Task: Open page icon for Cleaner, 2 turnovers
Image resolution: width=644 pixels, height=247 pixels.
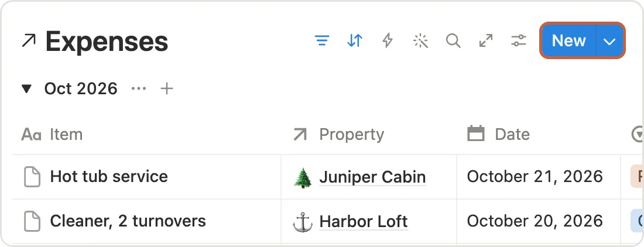Action: pyautogui.click(x=32, y=222)
